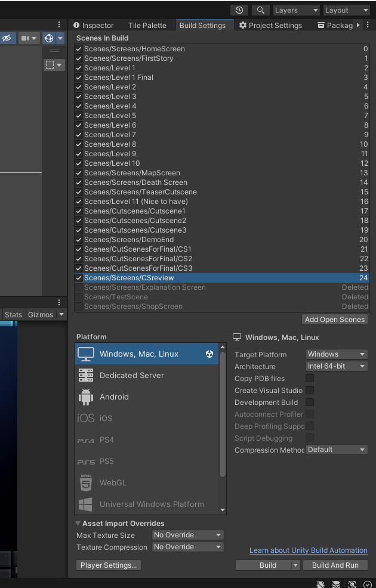The width and height of the screenshot is (376, 588).
Task: Click the Build button
Action: pos(268,565)
